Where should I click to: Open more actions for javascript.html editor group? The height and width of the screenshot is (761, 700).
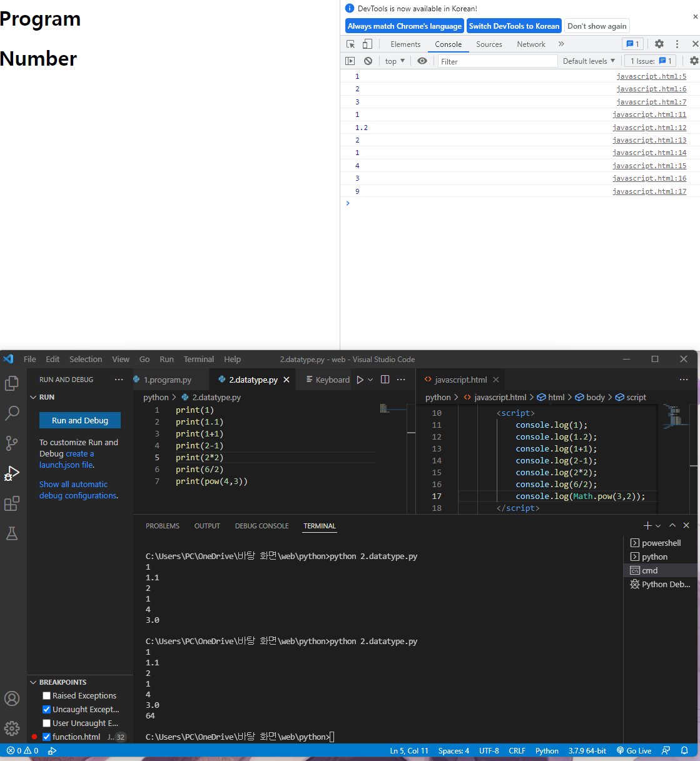tap(684, 380)
